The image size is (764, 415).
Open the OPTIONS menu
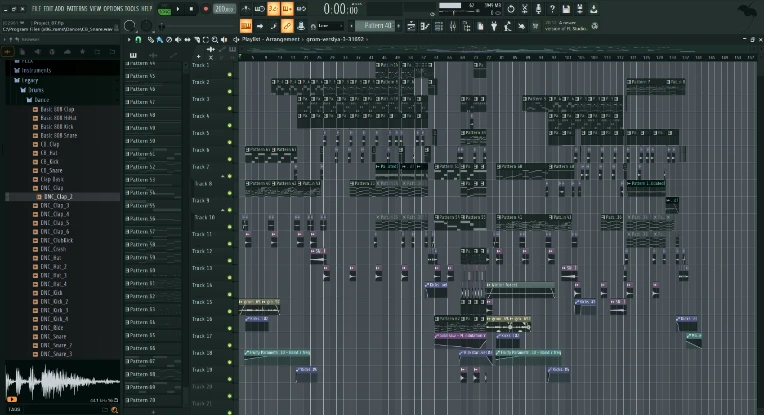click(x=113, y=7)
